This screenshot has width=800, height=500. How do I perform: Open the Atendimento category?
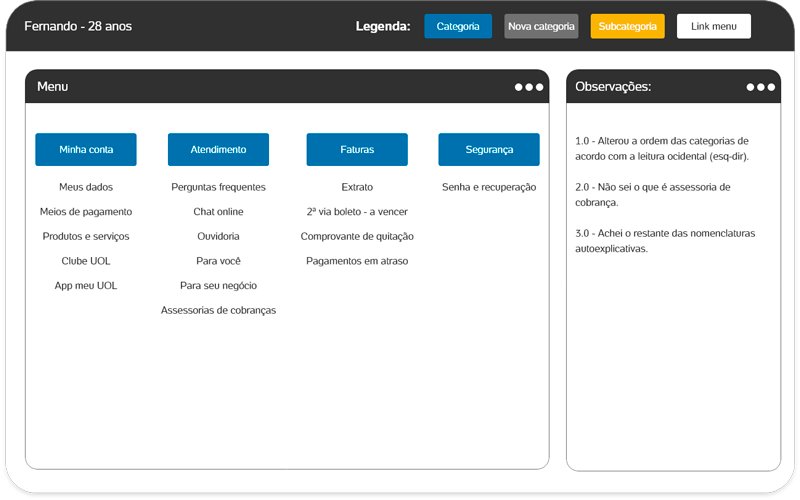click(218, 149)
